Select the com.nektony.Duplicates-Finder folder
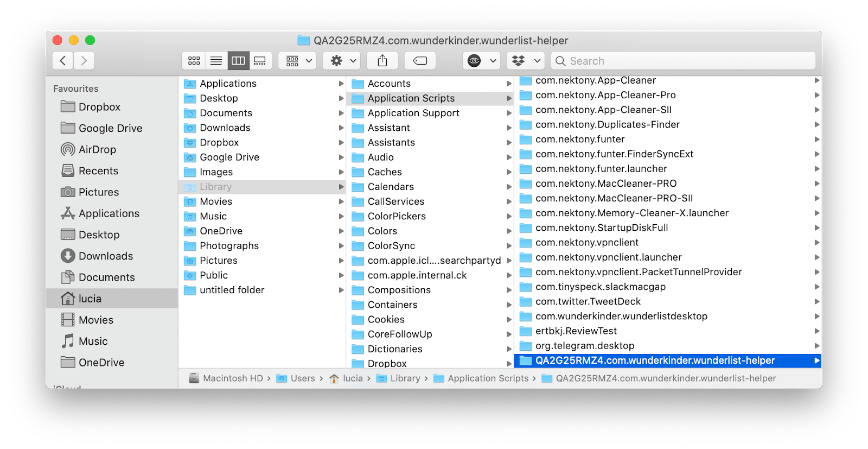This screenshot has height=449, width=868. click(668, 124)
